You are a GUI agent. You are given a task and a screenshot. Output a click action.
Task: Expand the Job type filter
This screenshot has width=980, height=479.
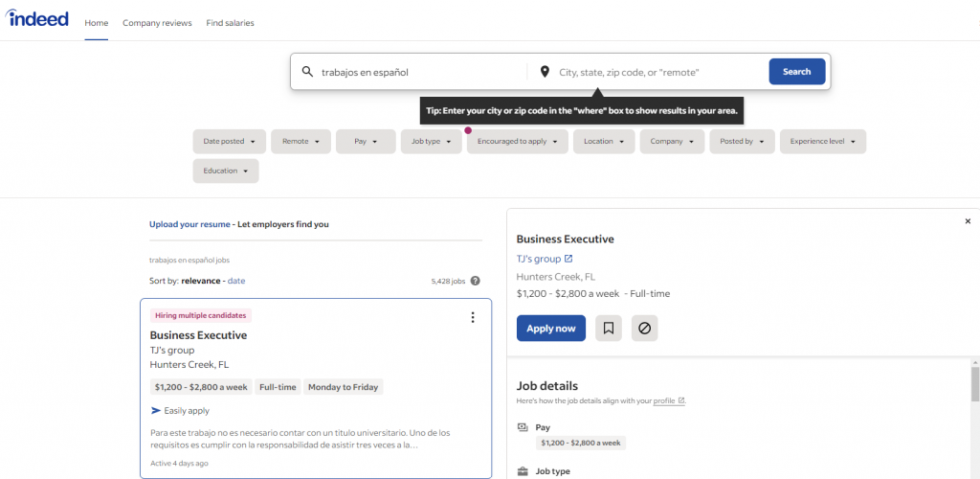pyautogui.click(x=431, y=142)
